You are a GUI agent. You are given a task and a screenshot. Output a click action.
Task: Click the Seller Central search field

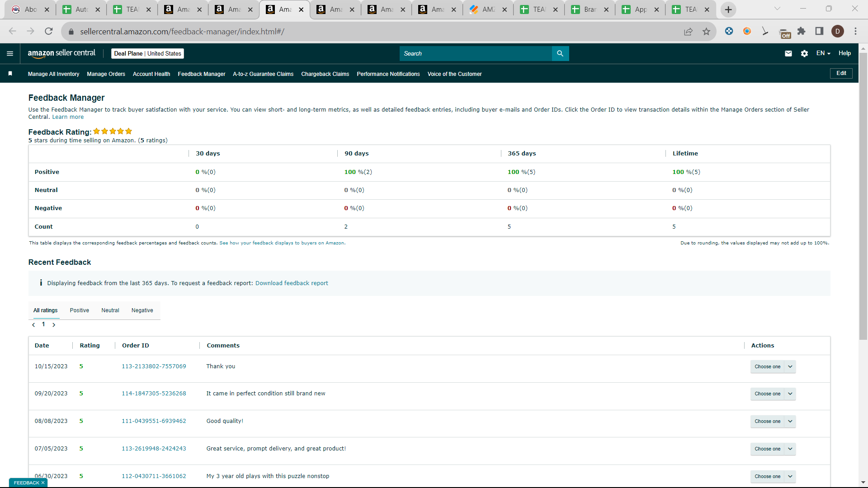tap(476, 53)
